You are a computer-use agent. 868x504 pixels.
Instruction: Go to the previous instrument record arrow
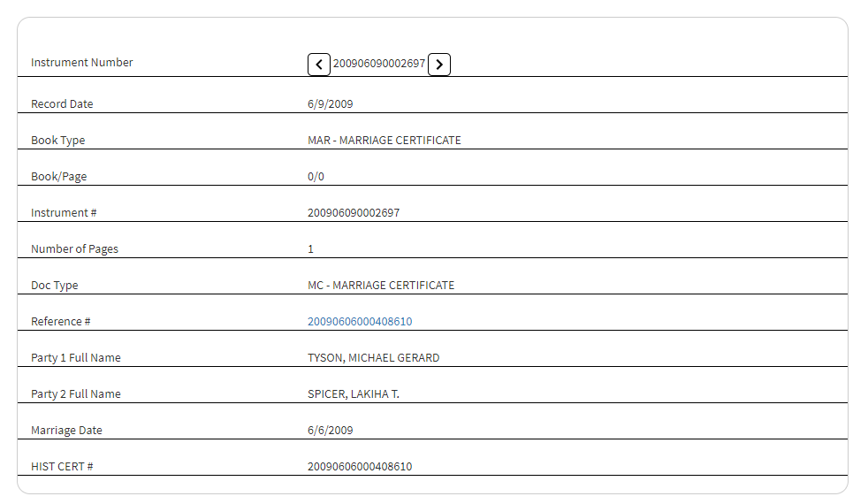tap(319, 65)
